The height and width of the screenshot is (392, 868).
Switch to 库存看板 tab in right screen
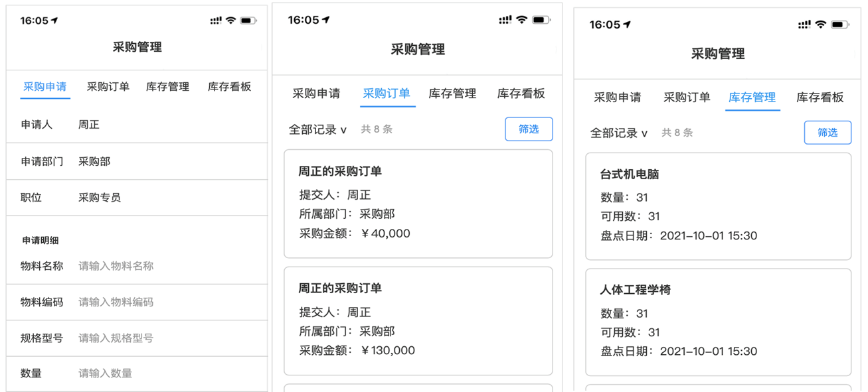820,98
